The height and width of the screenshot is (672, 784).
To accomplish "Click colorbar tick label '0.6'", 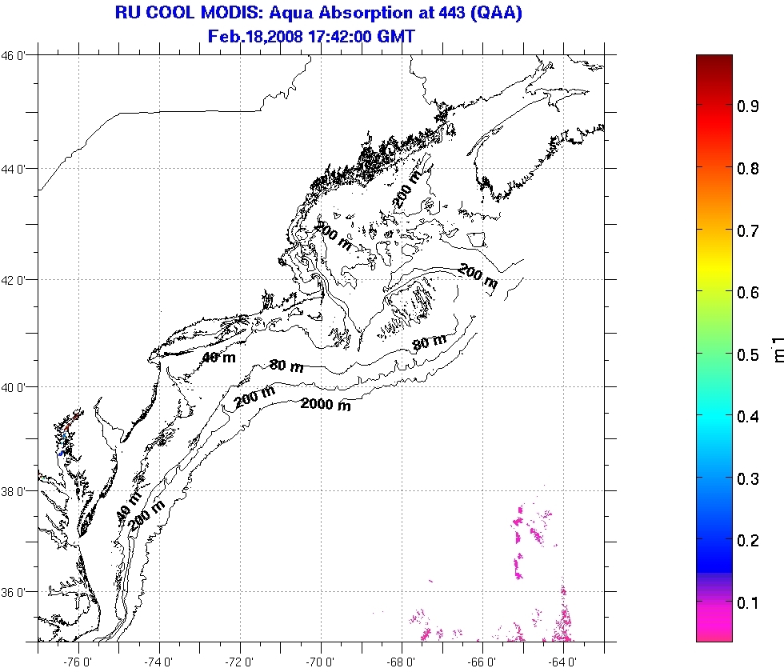I will 747,293.
